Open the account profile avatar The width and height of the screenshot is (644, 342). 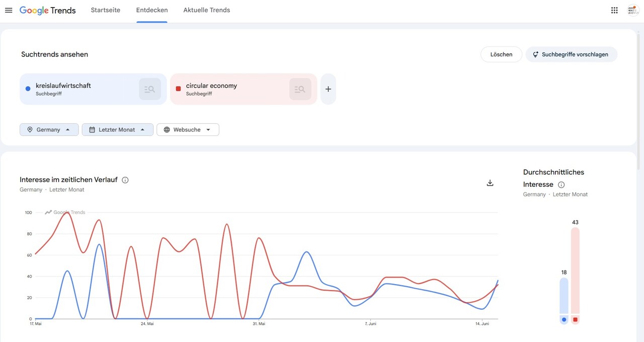(633, 10)
